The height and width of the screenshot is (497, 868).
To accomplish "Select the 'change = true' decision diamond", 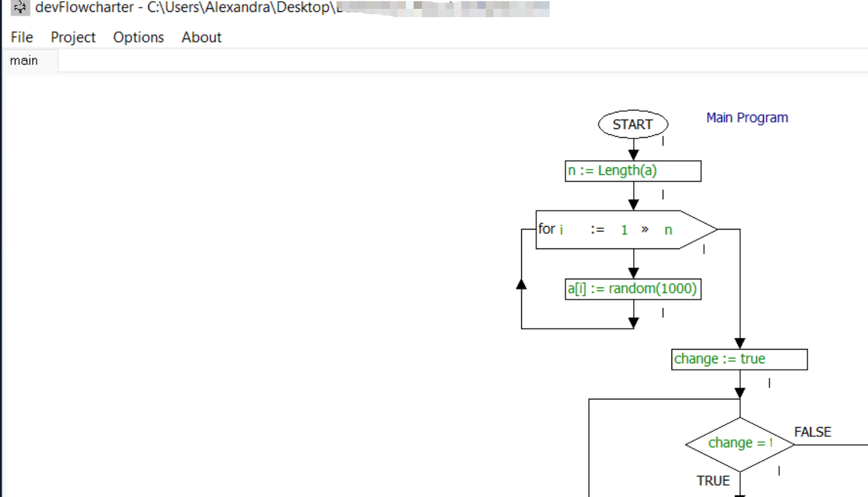I will [x=739, y=443].
